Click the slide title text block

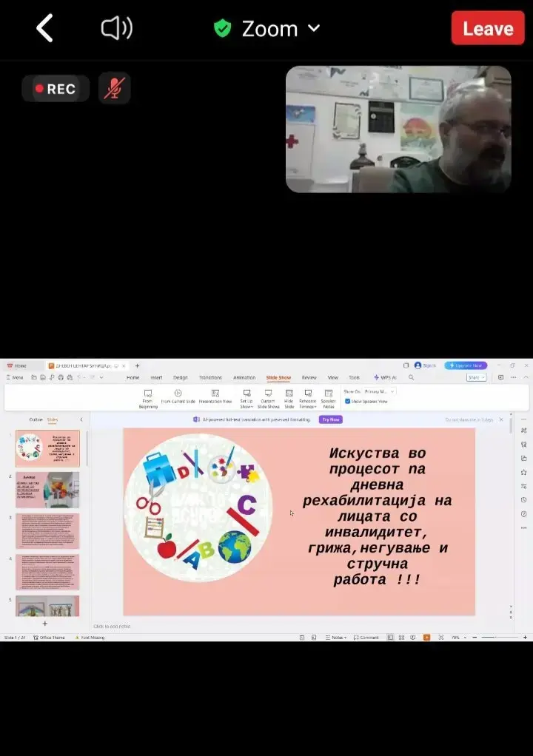378,516
